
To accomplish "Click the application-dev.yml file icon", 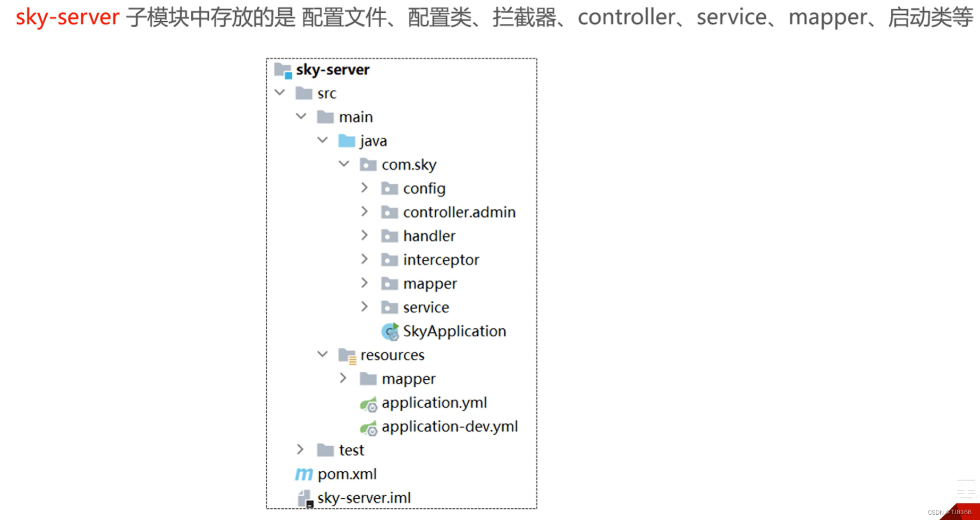I will (x=368, y=427).
